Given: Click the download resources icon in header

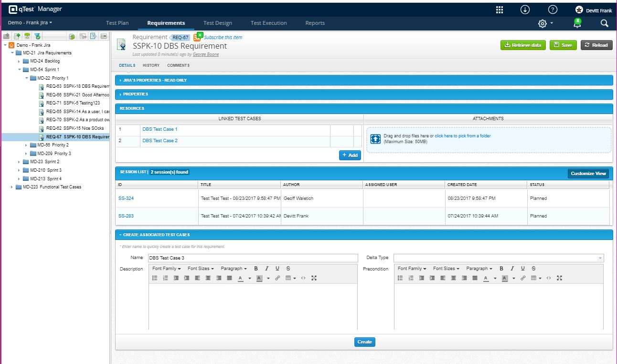Looking at the screenshot, I should coord(525,10).
